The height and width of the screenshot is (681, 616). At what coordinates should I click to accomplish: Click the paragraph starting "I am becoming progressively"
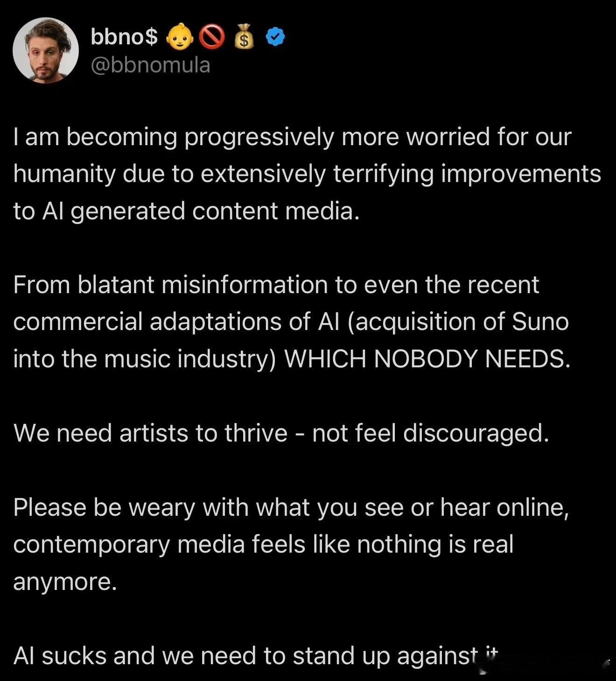point(292,137)
